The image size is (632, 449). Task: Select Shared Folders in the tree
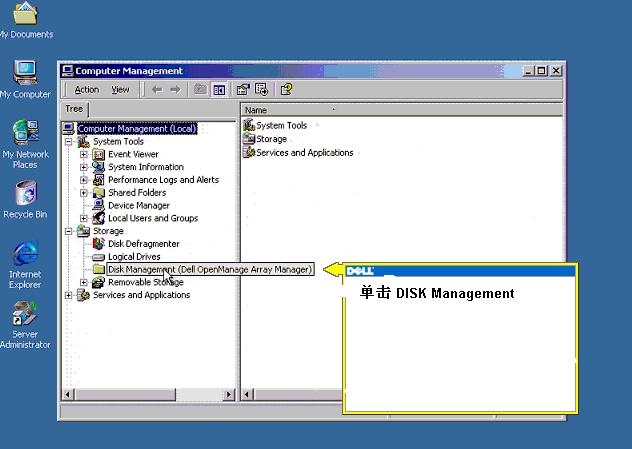click(137, 193)
